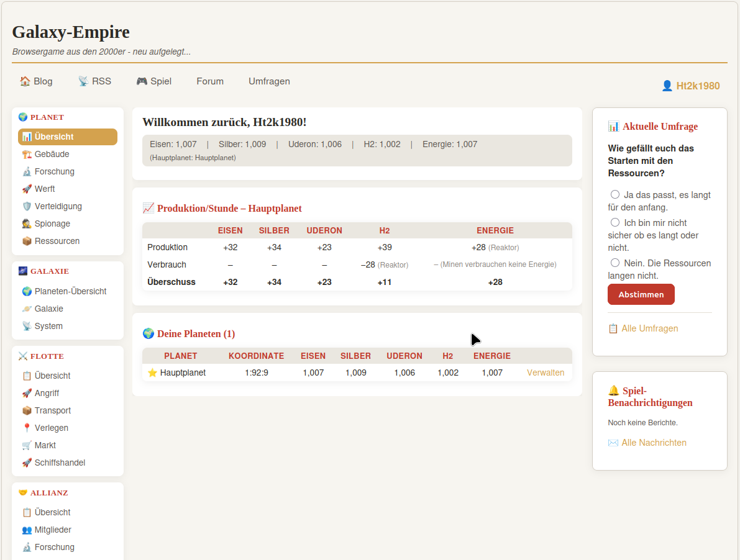Image resolution: width=740 pixels, height=560 pixels.
Task: Click the globe icon beside Planeten-Übersicht
Action: pyautogui.click(x=27, y=291)
